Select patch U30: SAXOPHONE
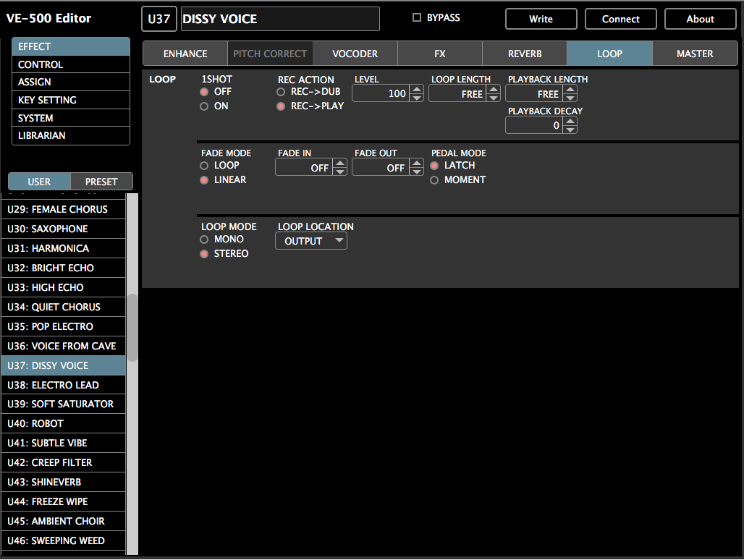744x560 pixels. click(64, 229)
